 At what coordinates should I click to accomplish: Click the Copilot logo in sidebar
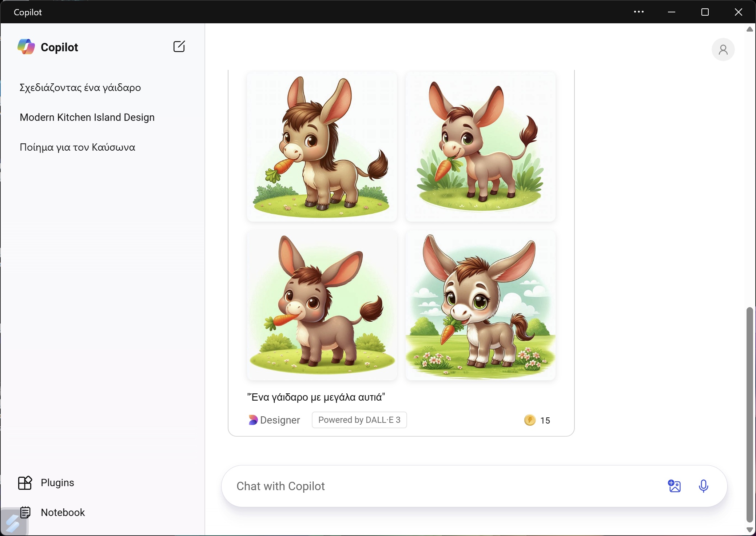point(26,47)
